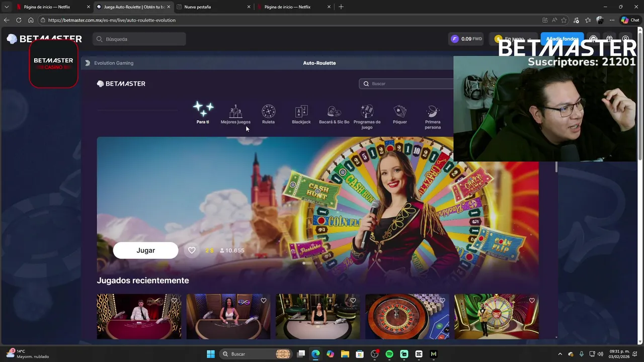The height and width of the screenshot is (362, 644).
Task: Open the Bacará & Sic Bo category
Action: tap(334, 115)
